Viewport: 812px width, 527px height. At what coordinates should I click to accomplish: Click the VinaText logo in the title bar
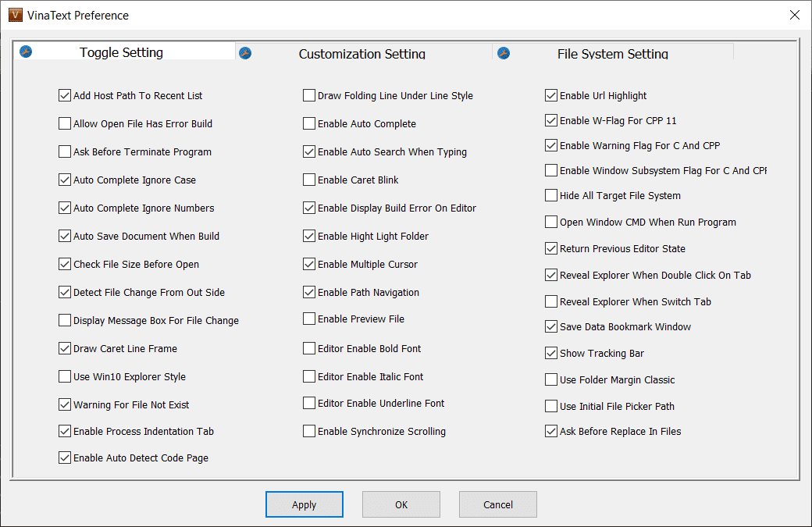pyautogui.click(x=15, y=15)
